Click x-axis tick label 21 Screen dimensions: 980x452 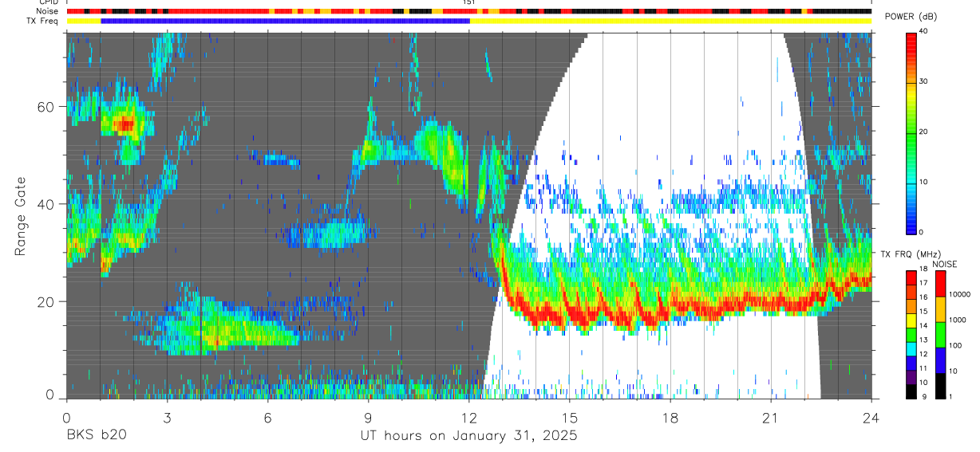click(x=770, y=417)
